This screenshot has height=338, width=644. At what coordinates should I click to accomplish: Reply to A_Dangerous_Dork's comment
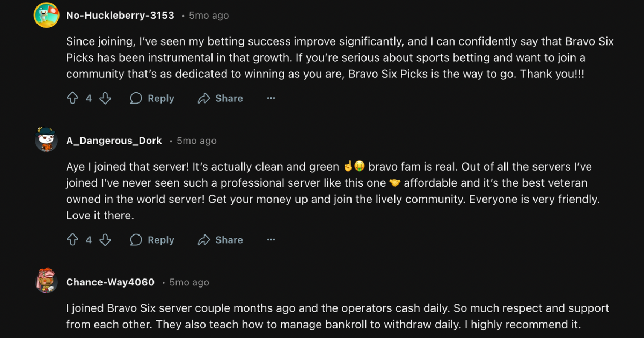pos(152,240)
